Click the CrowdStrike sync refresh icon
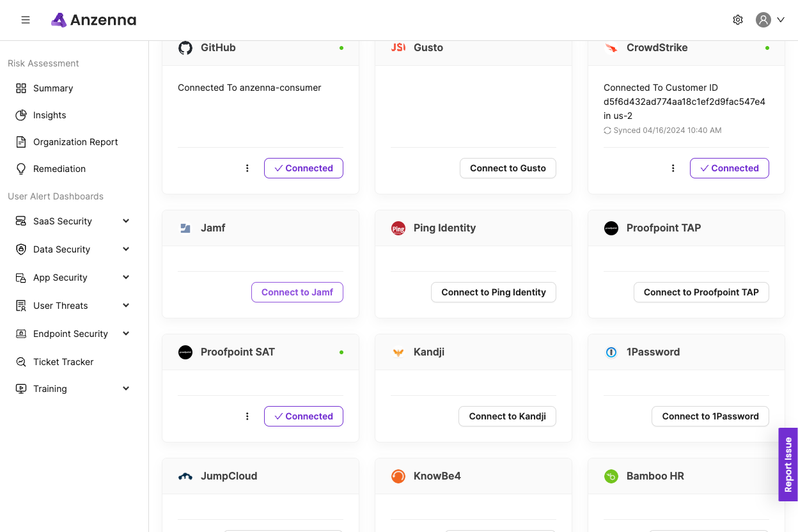Screen dimensions: 798x532 pos(607,130)
